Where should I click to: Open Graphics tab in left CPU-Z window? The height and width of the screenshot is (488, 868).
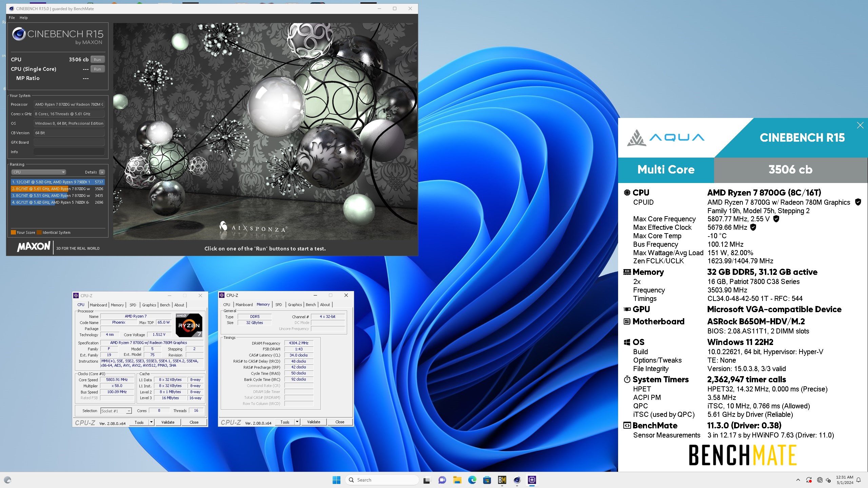[x=149, y=305]
